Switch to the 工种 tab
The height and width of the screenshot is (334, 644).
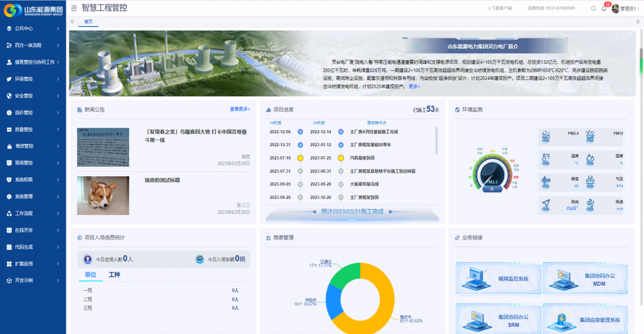(114, 275)
